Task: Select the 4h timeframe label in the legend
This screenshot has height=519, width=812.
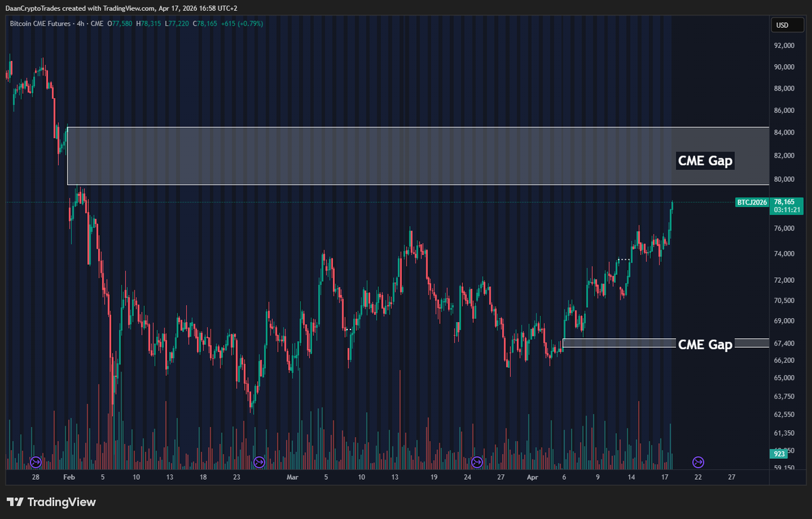Action: pos(81,23)
